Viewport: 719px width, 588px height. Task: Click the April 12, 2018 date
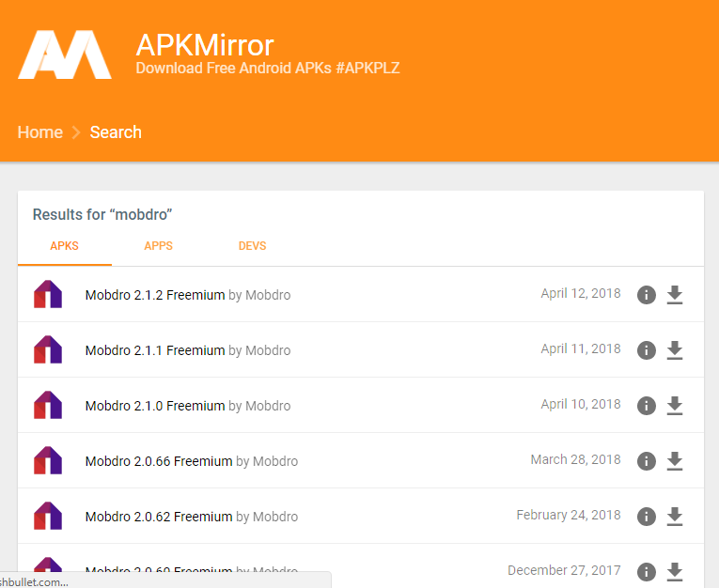click(581, 293)
